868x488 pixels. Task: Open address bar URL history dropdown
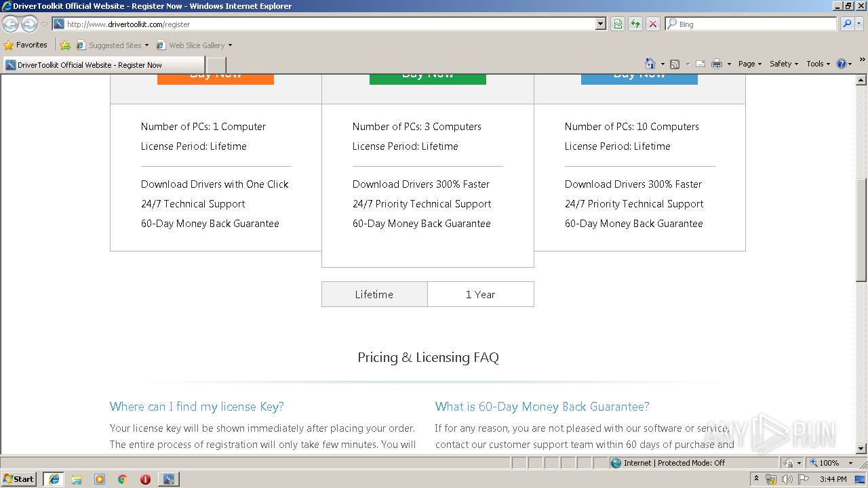[601, 24]
